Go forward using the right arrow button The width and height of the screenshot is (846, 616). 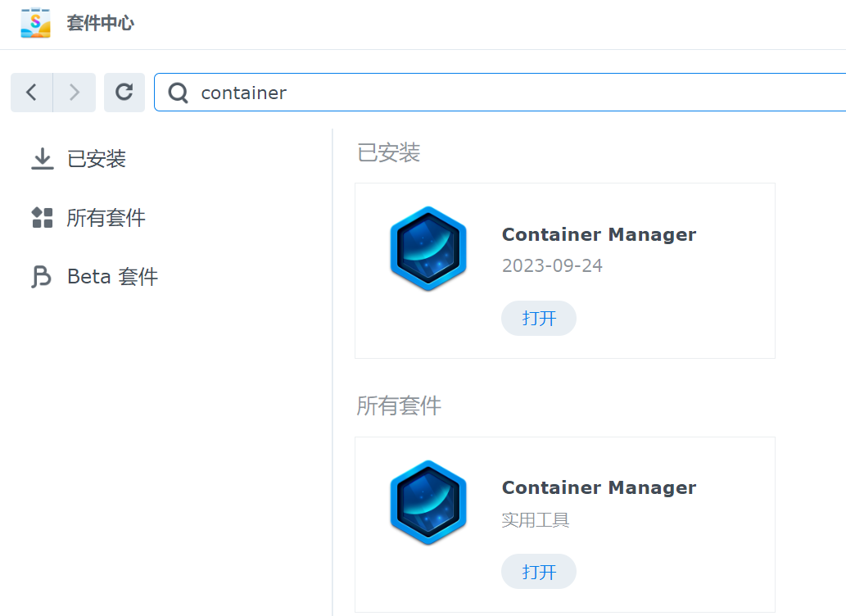pyautogui.click(x=75, y=93)
